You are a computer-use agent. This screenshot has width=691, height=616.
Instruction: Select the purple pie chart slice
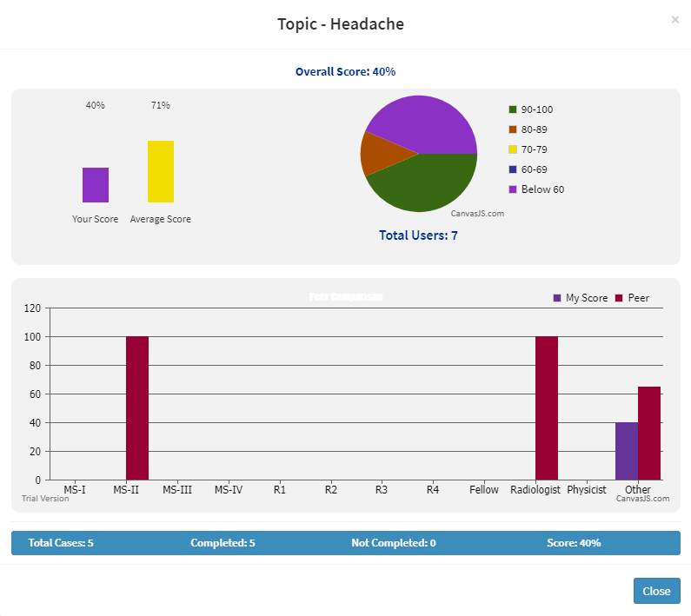(x=426, y=122)
